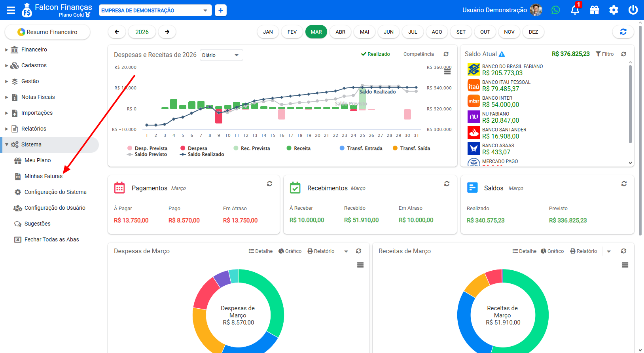The width and height of the screenshot is (644, 353).
Task: Toggle Transf. Saída legend series
Action: point(411,148)
